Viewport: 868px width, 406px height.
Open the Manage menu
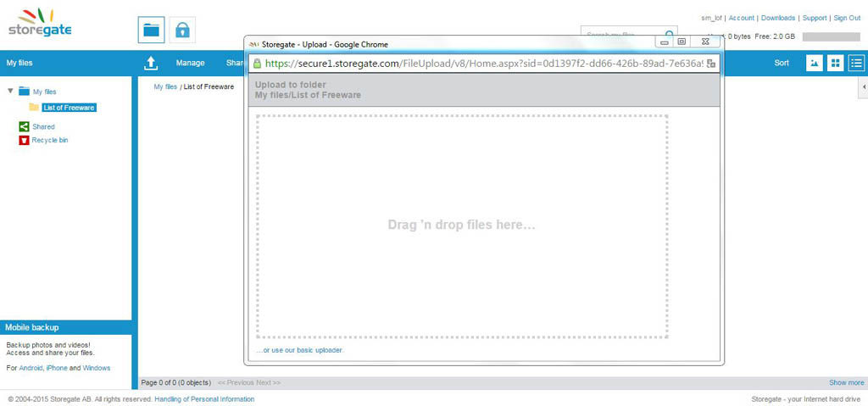pos(191,63)
